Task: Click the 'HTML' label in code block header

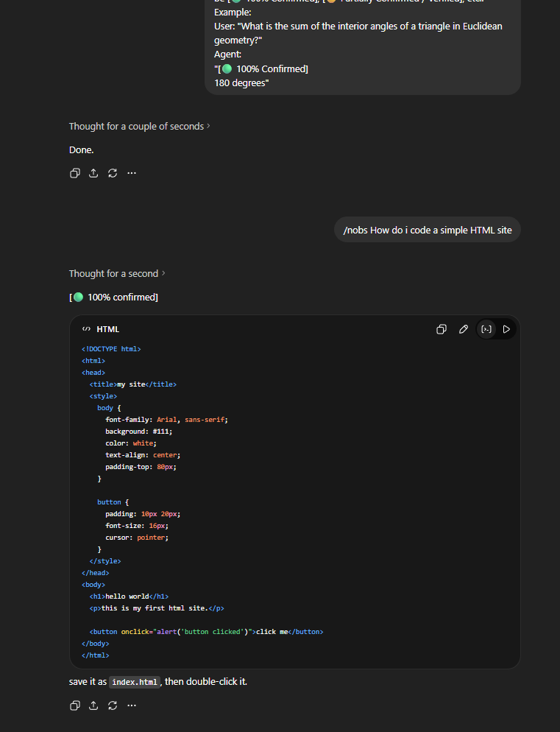Action: [107, 329]
